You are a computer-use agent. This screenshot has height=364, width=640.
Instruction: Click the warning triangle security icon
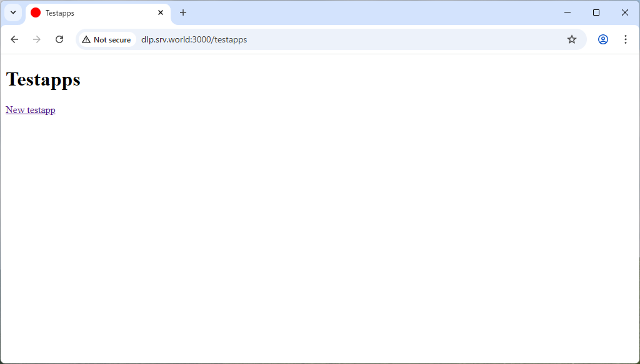(x=86, y=39)
